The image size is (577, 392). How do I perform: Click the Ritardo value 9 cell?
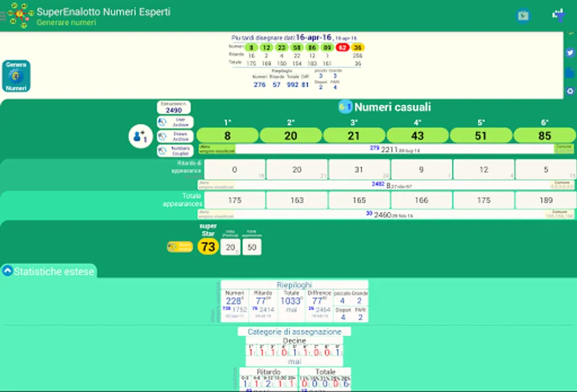[421, 170]
